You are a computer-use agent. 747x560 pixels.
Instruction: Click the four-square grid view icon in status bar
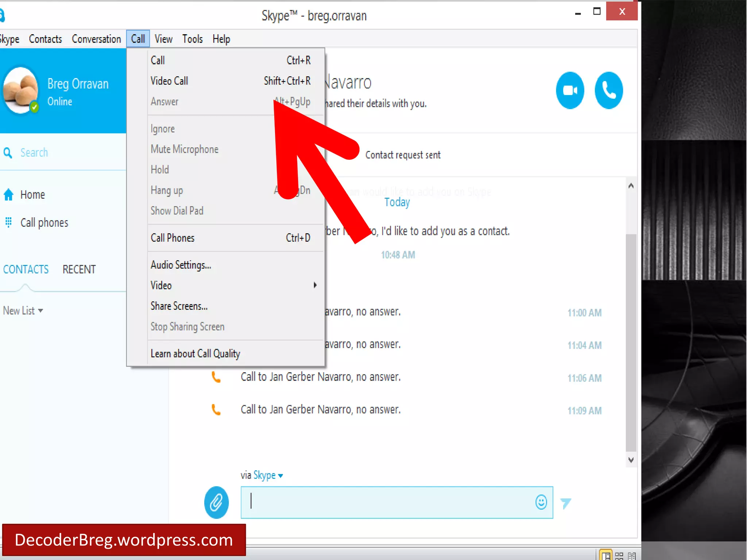pyautogui.click(x=619, y=556)
